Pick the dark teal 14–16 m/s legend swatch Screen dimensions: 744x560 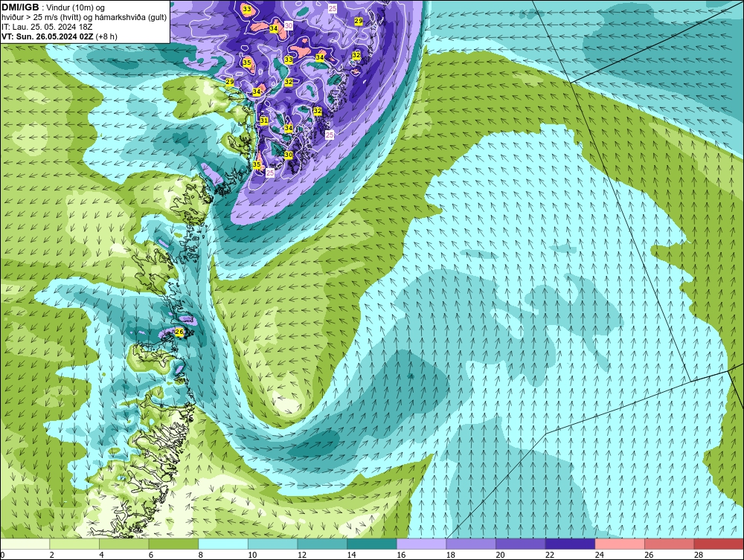pyautogui.click(x=372, y=544)
